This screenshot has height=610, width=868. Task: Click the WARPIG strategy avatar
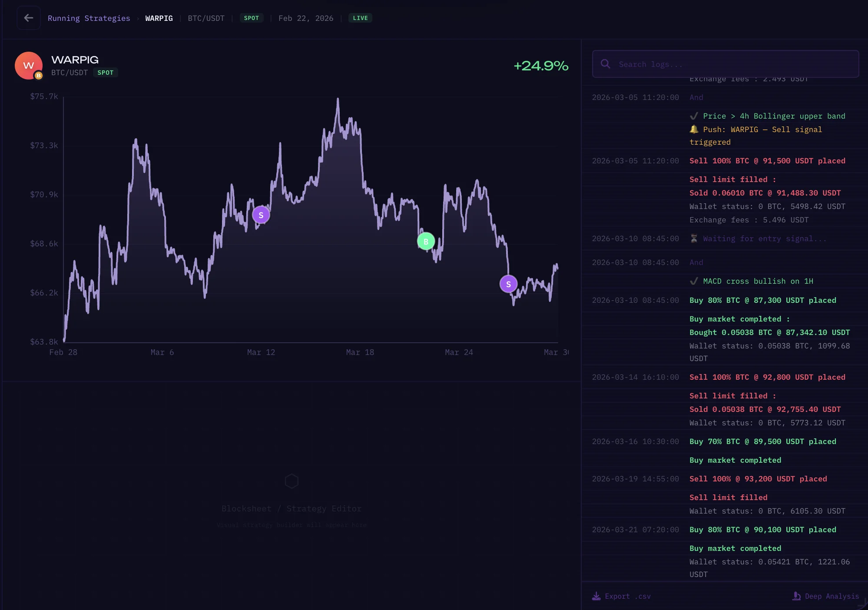point(28,65)
